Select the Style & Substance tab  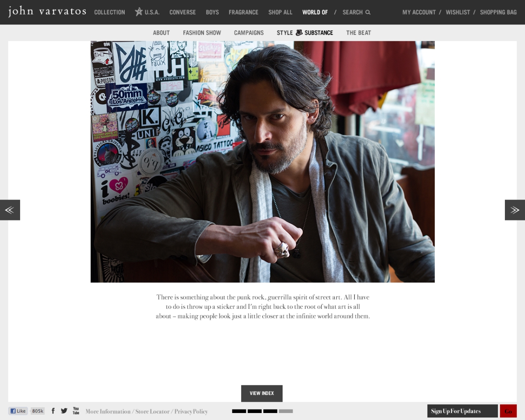pos(305,33)
